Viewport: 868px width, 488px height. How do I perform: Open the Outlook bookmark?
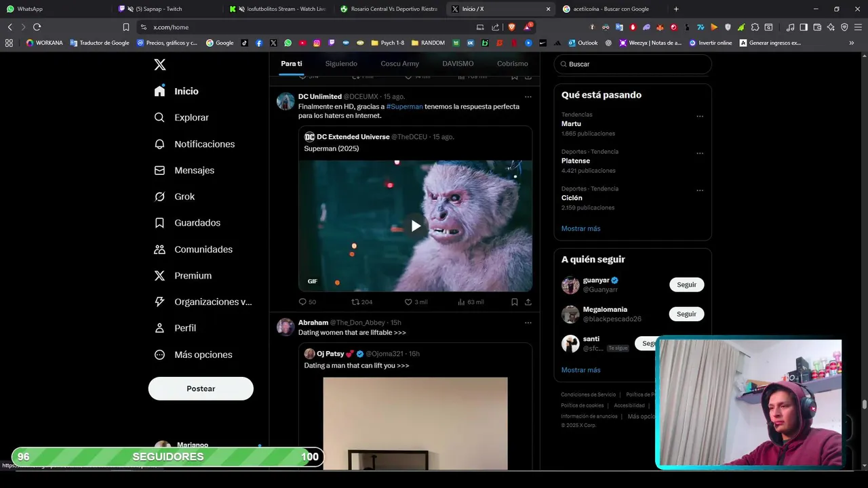pyautogui.click(x=583, y=43)
